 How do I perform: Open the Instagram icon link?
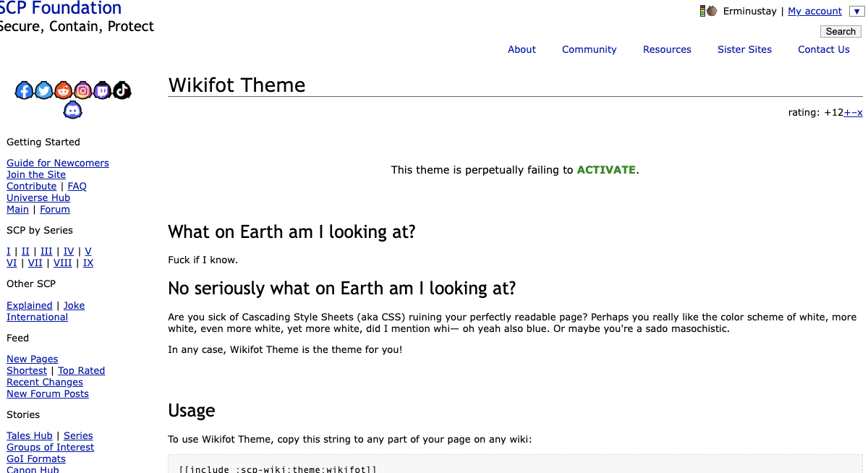click(83, 90)
